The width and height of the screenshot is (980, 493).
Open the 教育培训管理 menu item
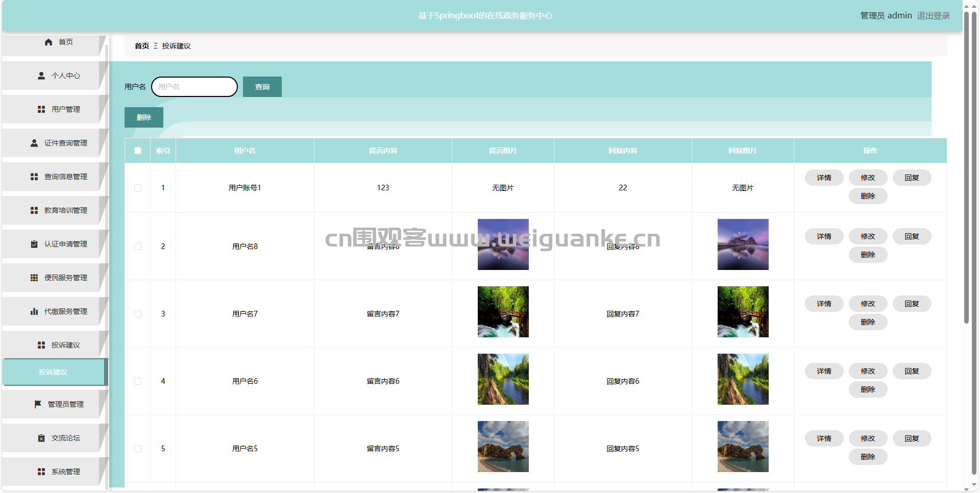[65, 211]
